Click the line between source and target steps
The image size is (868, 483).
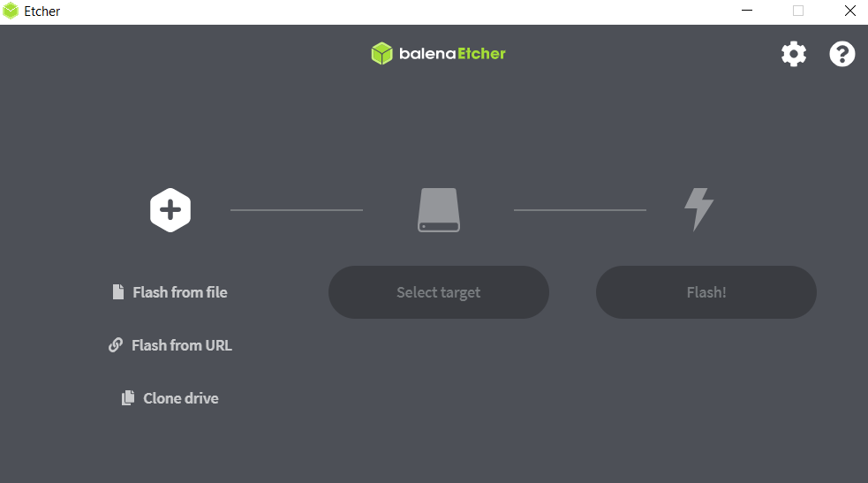click(x=297, y=210)
